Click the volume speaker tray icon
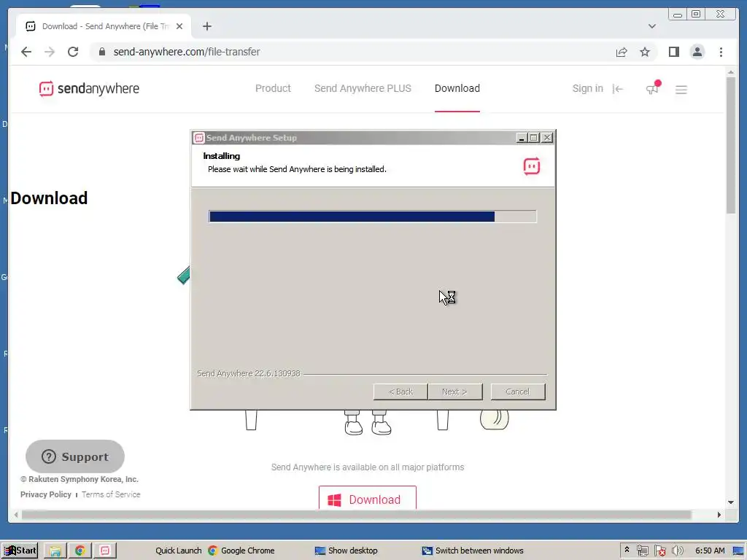 677,551
